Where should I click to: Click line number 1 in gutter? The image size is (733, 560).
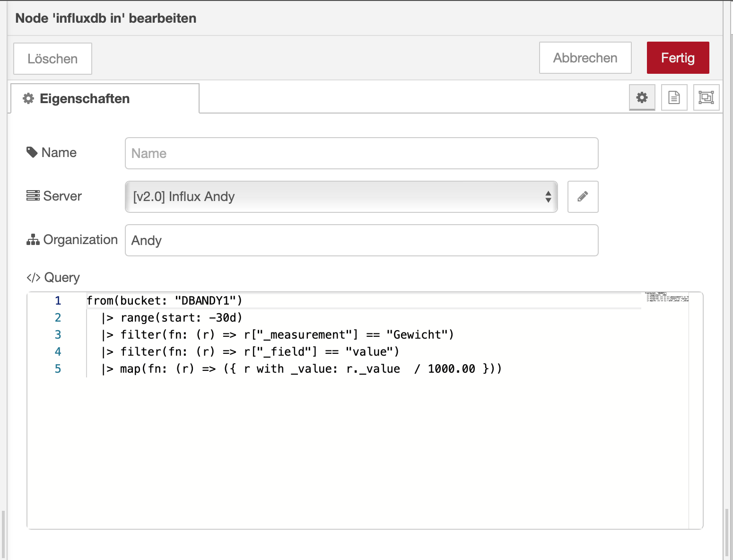coord(58,301)
